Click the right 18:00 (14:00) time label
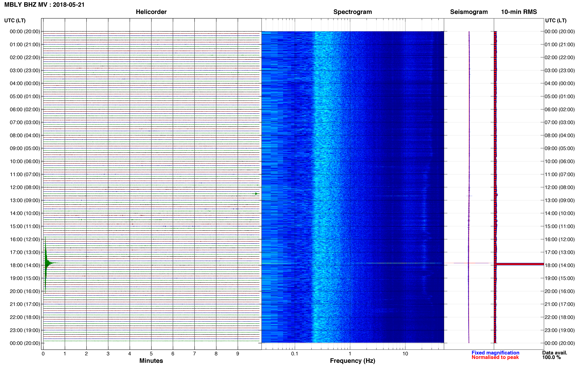The image size is (588, 368). click(x=560, y=265)
